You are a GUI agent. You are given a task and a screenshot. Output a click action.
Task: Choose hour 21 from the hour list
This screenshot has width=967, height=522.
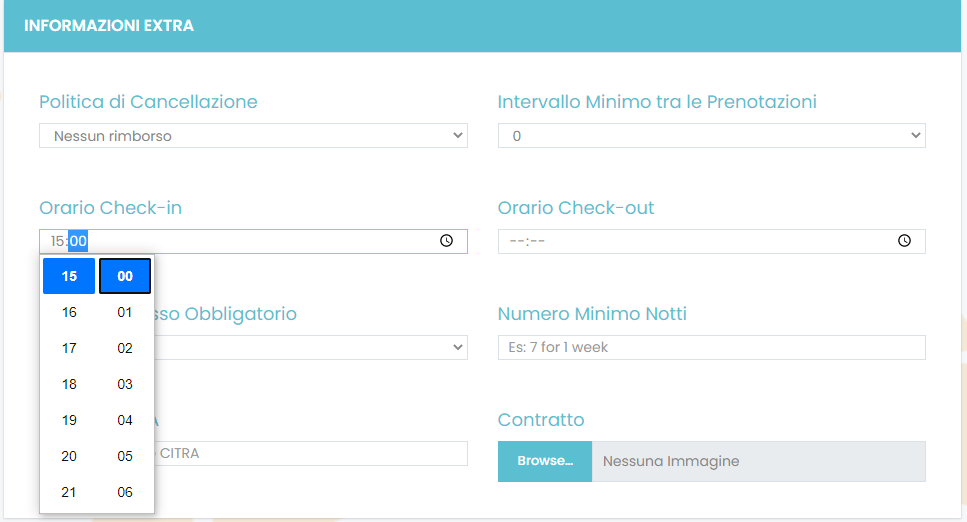point(69,492)
